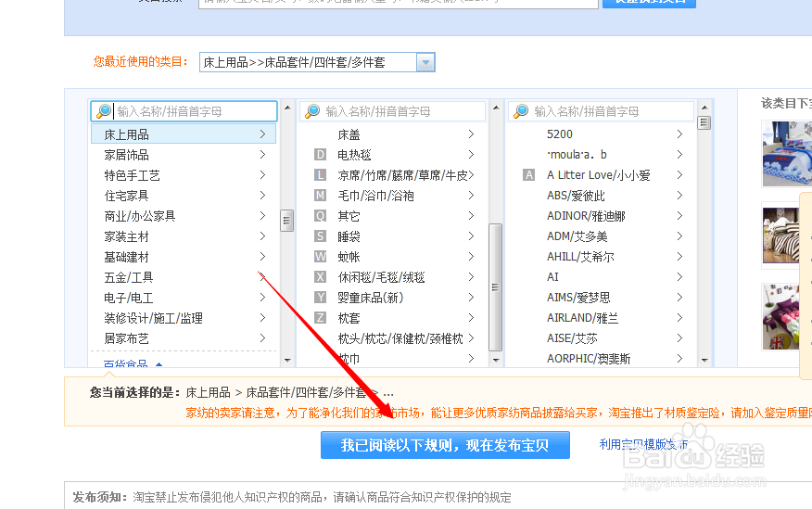Select 基础建材 category
812x509 pixels.
[126, 257]
